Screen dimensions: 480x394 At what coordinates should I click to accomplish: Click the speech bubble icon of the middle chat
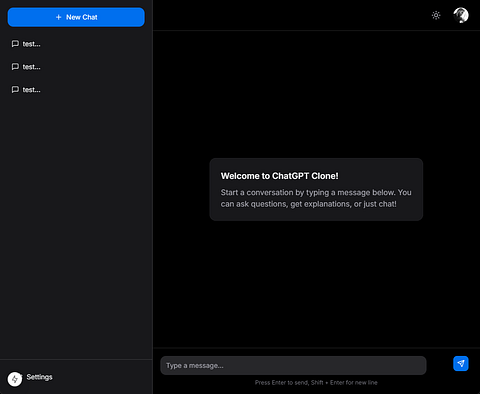point(15,67)
